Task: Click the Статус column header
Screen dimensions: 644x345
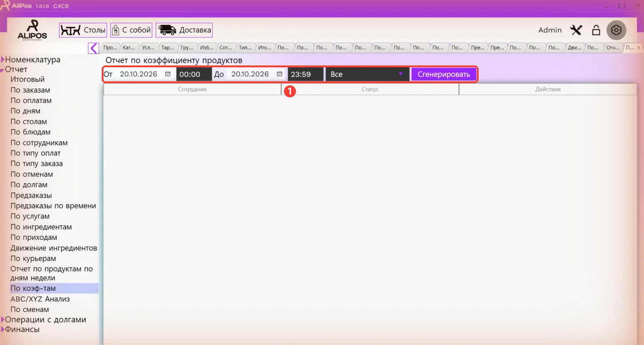Action: point(370,89)
